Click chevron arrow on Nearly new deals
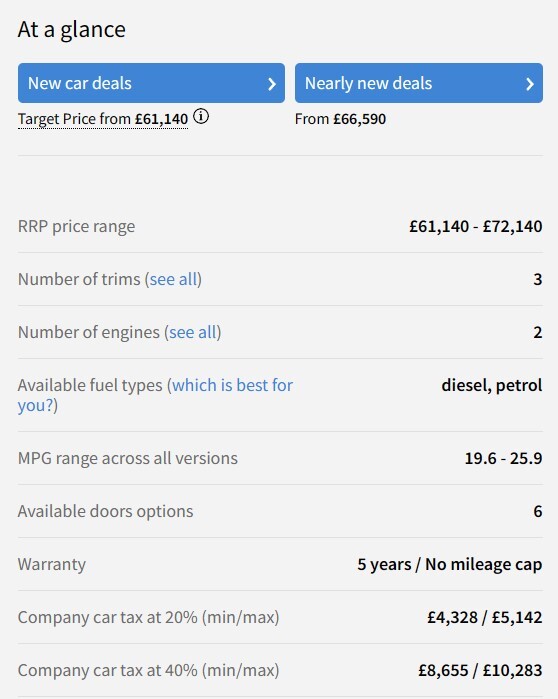The width and height of the screenshot is (558, 699). click(529, 84)
